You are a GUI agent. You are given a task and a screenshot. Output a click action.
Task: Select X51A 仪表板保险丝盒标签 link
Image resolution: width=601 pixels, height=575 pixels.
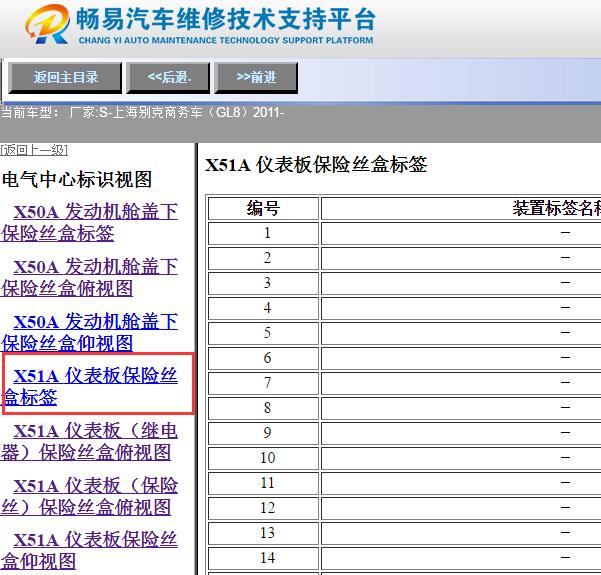coord(90,386)
